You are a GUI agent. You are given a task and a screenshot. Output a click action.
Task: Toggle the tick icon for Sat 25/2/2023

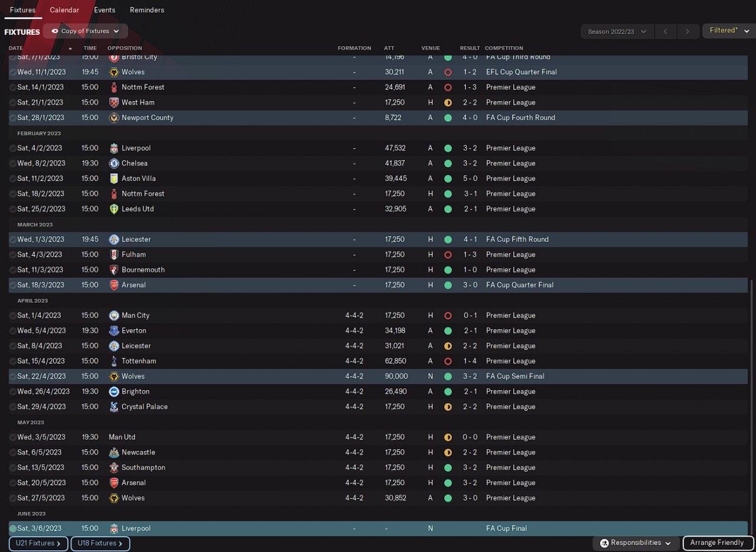coord(13,209)
